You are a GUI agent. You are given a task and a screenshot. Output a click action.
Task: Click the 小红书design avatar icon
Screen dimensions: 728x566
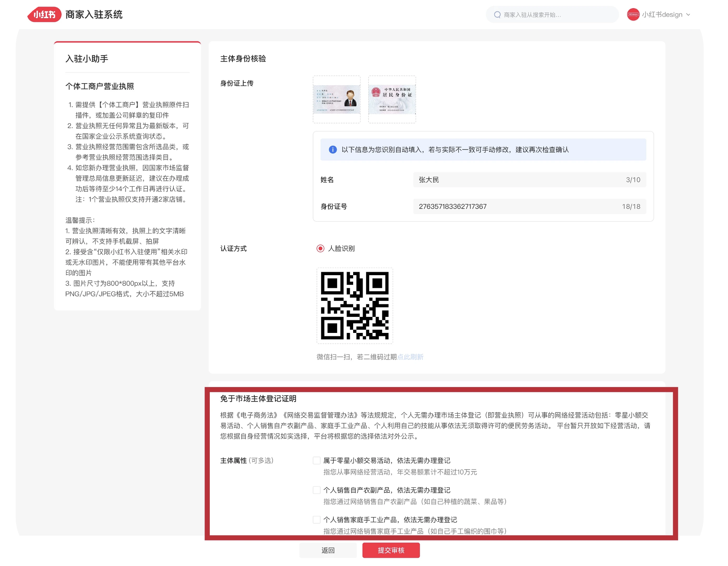(x=633, y=15)
